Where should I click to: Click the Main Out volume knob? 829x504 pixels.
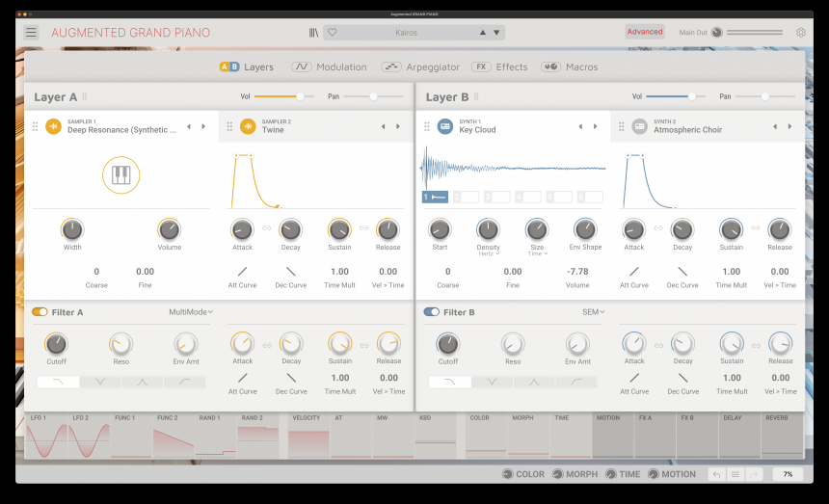(717, 32)
